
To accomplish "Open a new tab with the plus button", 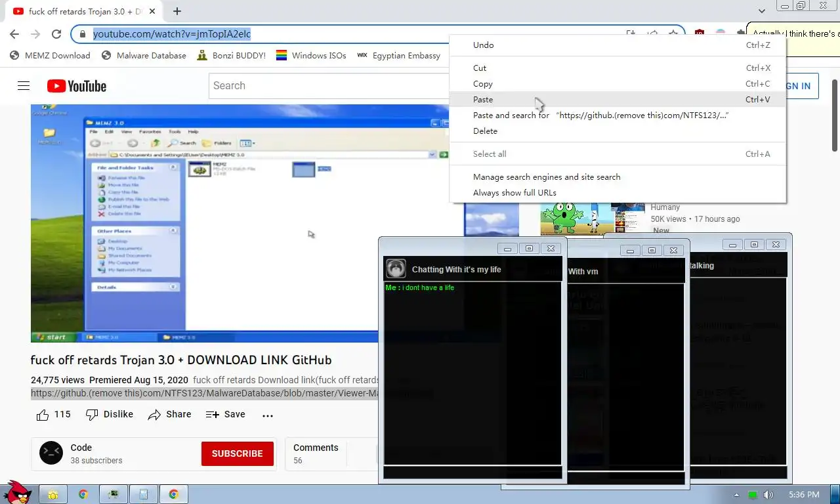I will 177,11.
